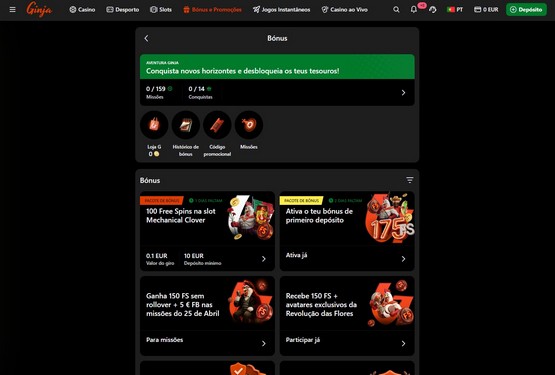Image resolution: width=555 pixels, height=375 pixels.
Task: Click the green Depósito button
Action: coord(526,10)
